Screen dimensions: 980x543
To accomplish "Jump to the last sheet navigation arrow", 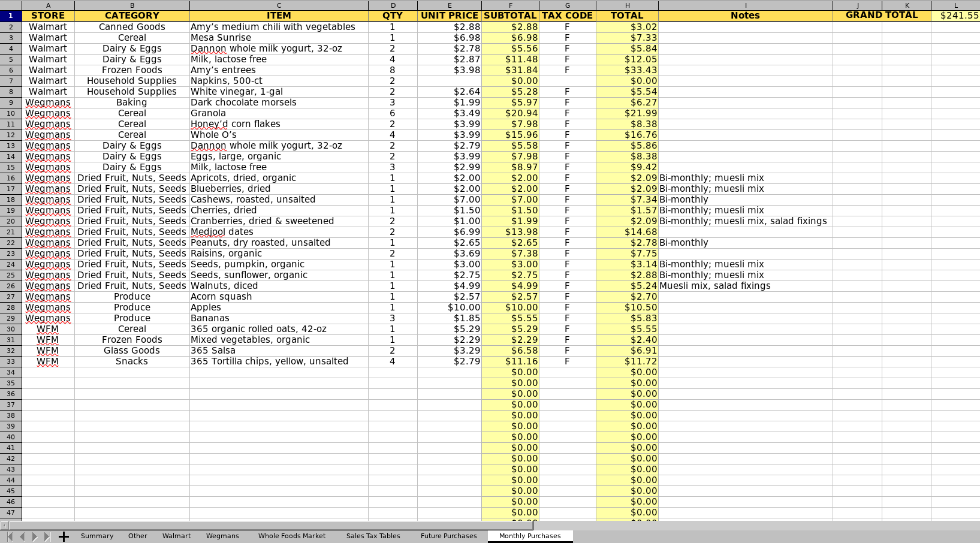I will (x=47, y=536).
